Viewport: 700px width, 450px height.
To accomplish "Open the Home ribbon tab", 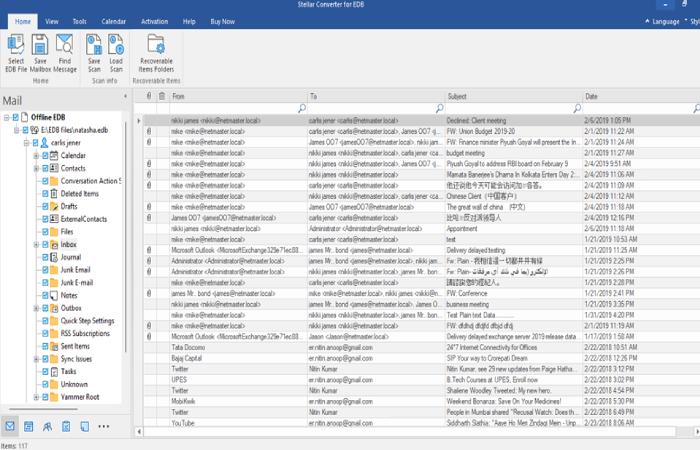I will pos(23,21).
